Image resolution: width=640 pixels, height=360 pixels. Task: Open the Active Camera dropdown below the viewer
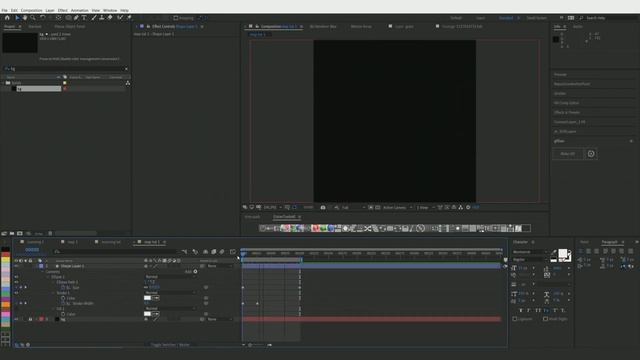click(x=398, y=207)
